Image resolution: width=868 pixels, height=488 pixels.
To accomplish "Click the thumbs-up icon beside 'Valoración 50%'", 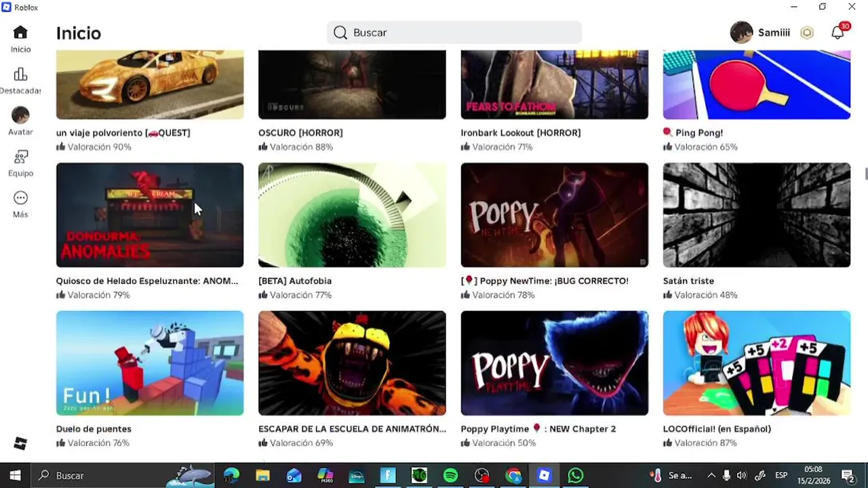I will tap(465, 443).
